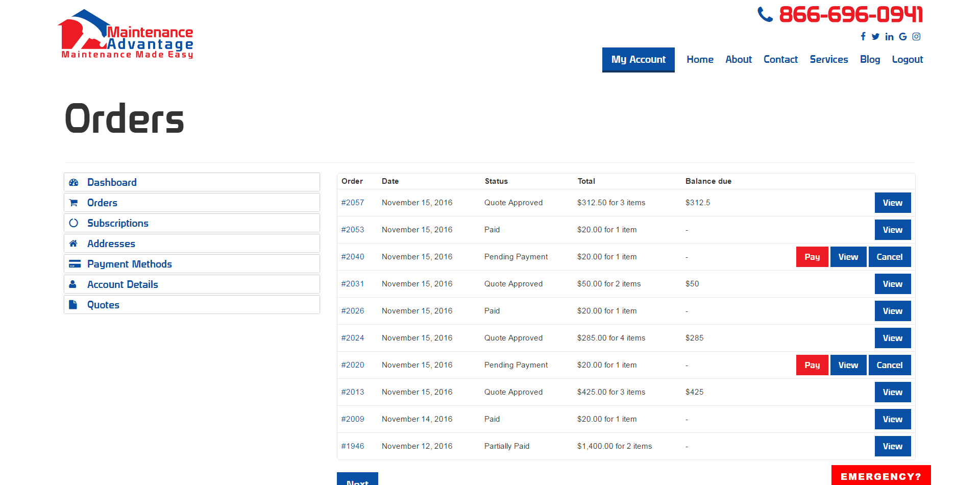Screen dimensions: 980x485
Task: Click View for order #2031
Action: 893,284
